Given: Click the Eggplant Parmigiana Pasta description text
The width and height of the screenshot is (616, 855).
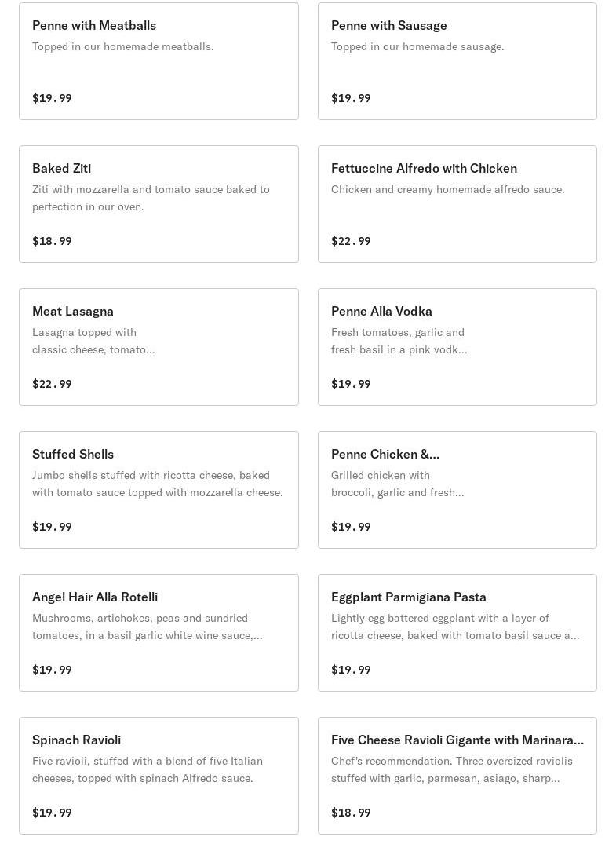Looking at the screenshot, I should (x=455, y=627).
